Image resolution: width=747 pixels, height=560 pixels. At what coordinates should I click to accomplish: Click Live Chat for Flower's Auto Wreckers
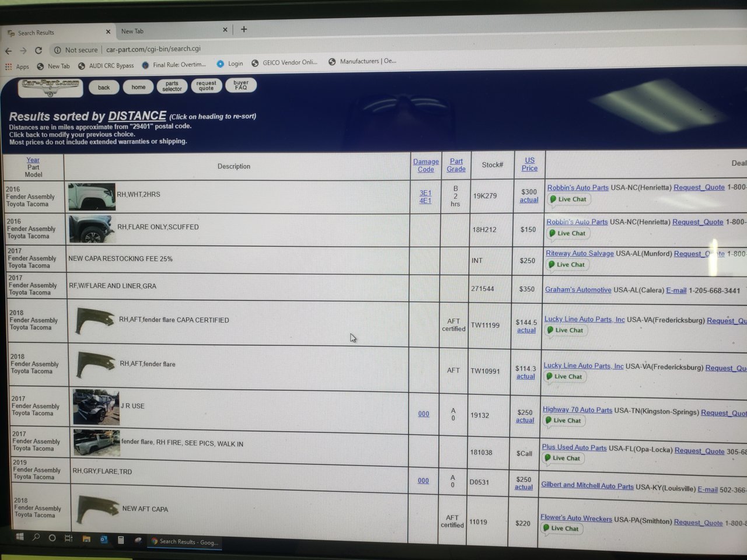(560, 528)
